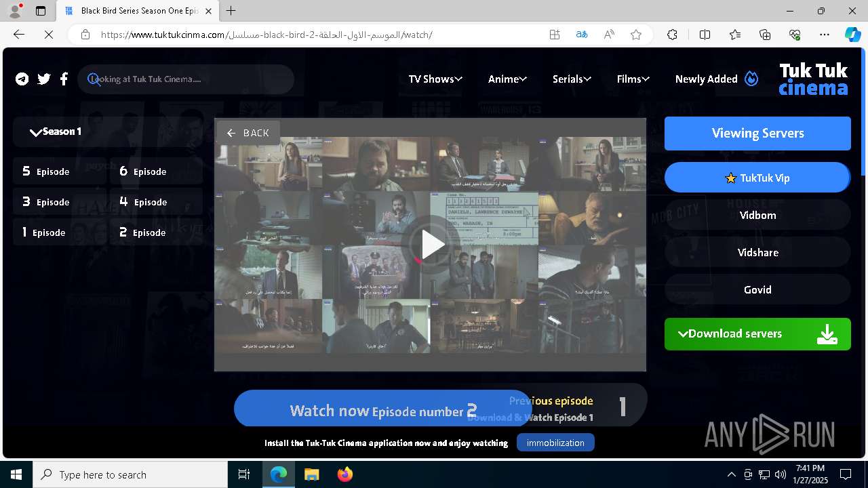The width and height of the screenshot is (868, 488).
Task: Click the BACK button above the video
Action: click(x=248, y=133)
